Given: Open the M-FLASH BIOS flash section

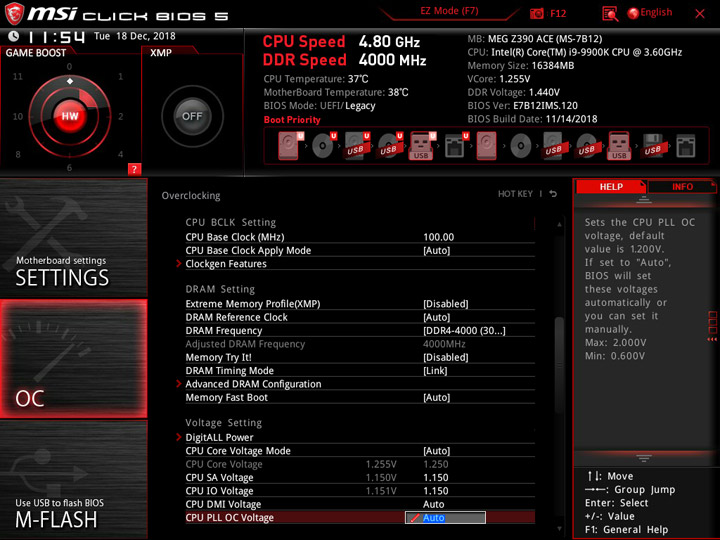Looking at the screenshot, I should pyautogui.click(x=73, y=479).
